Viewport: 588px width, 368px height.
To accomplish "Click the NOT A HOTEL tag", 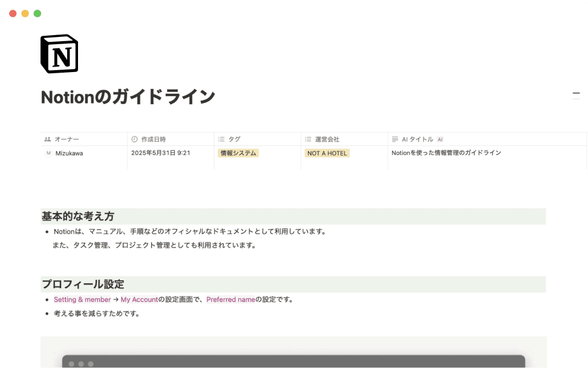I will pyautogui.click(x=327, y=153).
